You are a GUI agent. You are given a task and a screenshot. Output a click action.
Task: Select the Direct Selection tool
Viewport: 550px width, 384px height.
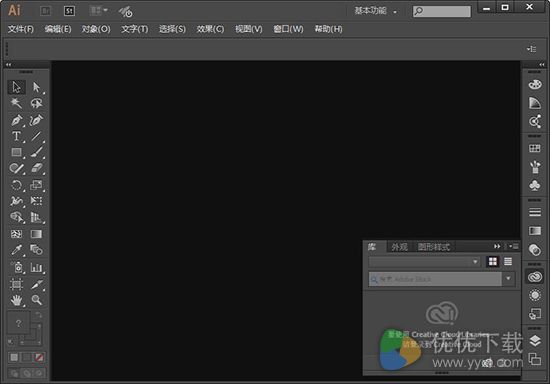36,87
